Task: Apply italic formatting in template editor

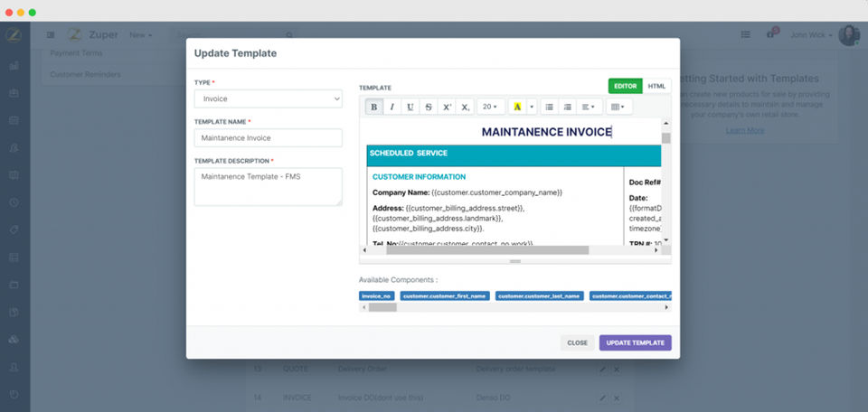Action: (392, 107)
